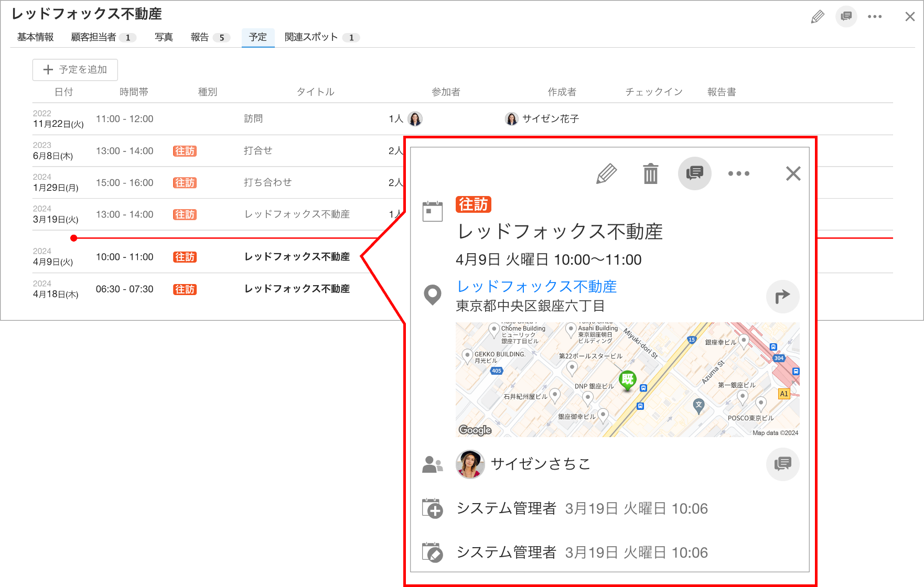The image size is (924, 587).
Task: Click the edit pencil in customer header
Action: tap(817, 17)
